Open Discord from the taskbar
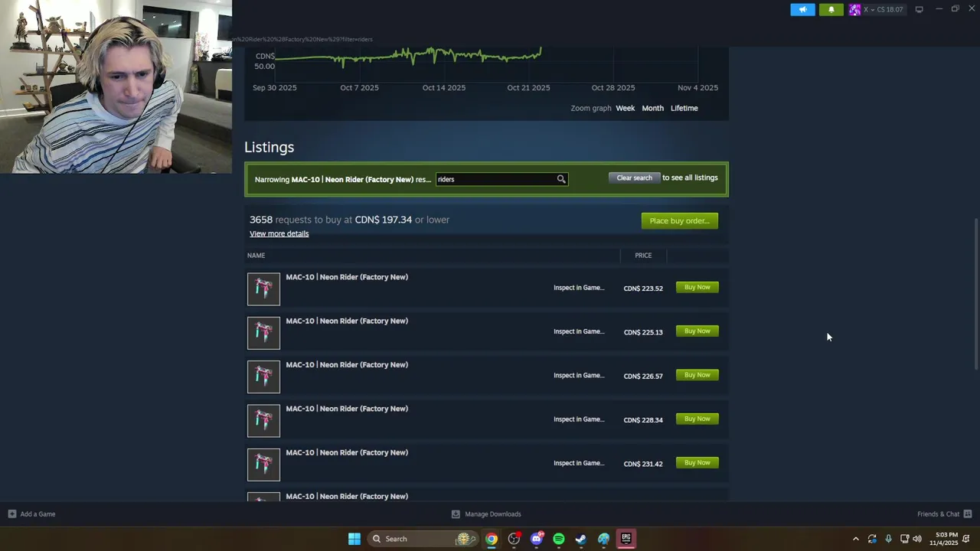The image size is (980, 551). pyautogui.click(x=537, y=539)
